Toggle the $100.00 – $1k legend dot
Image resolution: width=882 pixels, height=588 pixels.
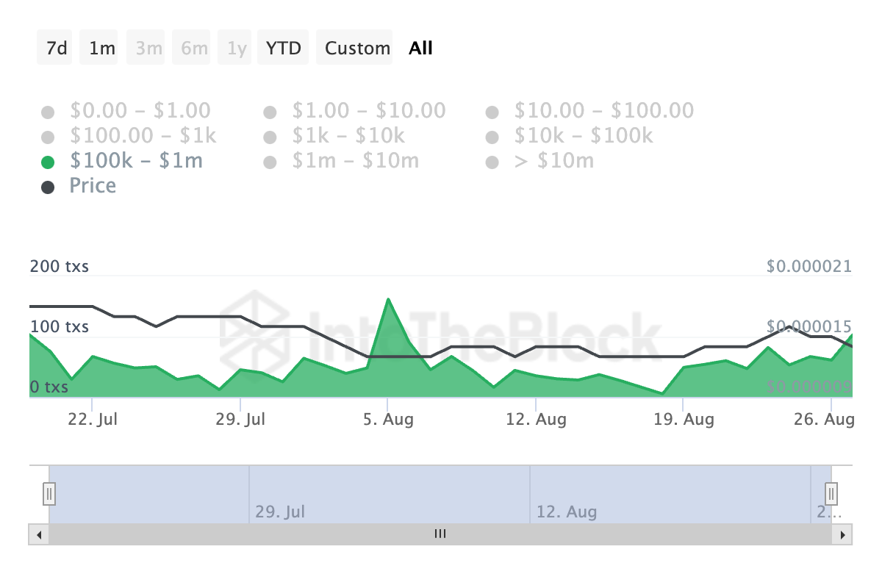tap(49, 137)
